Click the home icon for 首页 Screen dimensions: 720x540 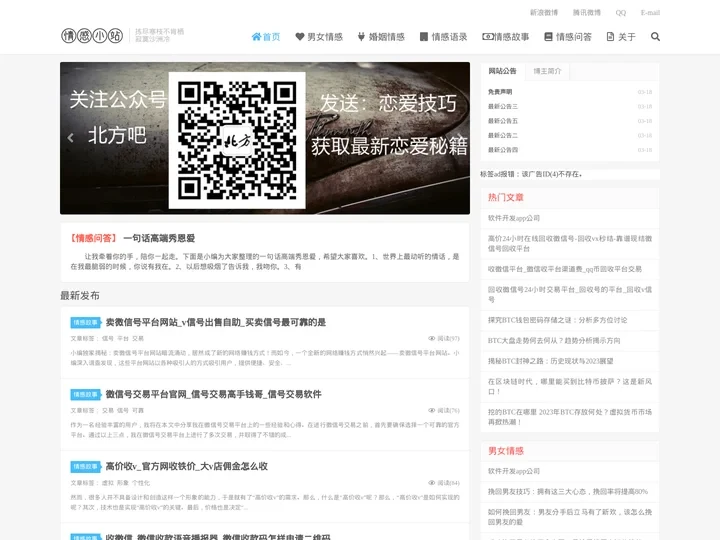[x=256, y=37]
